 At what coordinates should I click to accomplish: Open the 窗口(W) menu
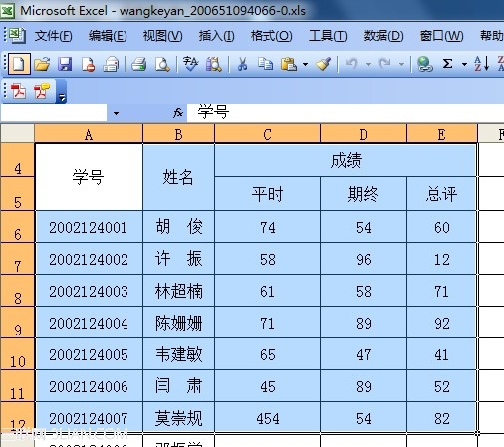pyautogui.click(x=441, y=36)
